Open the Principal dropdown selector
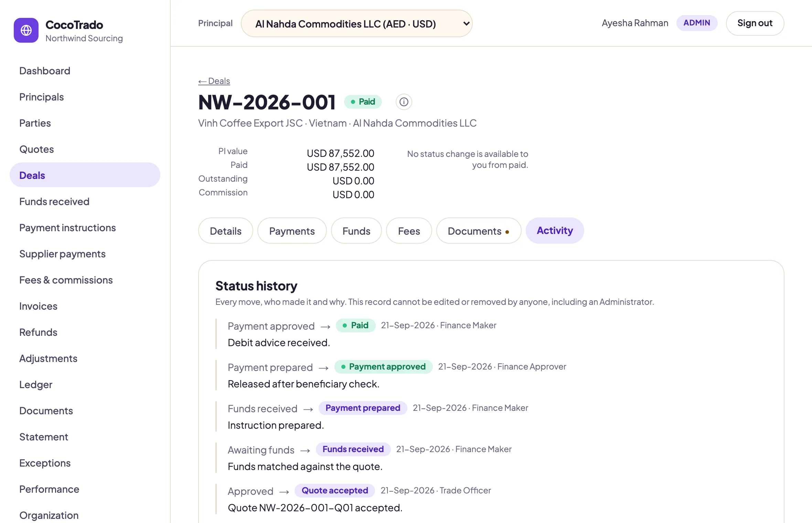Viewport: 812px width, 523px height. tap(356, 23)
